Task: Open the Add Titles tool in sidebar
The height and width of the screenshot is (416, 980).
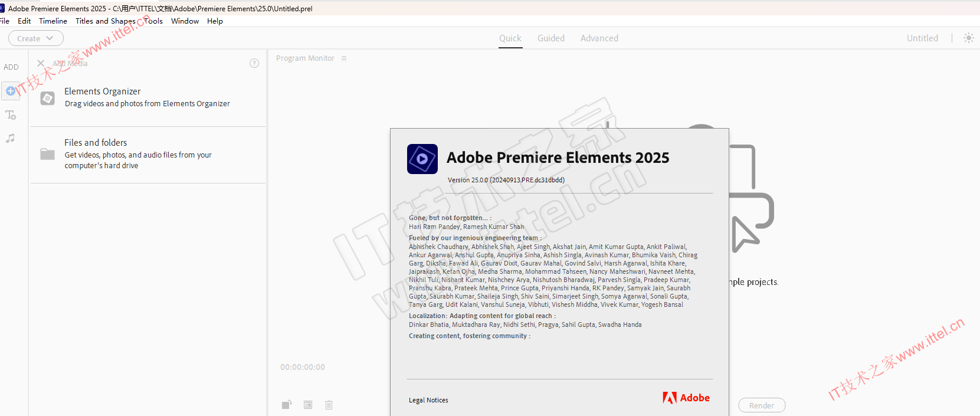Action: click(11, 115)
